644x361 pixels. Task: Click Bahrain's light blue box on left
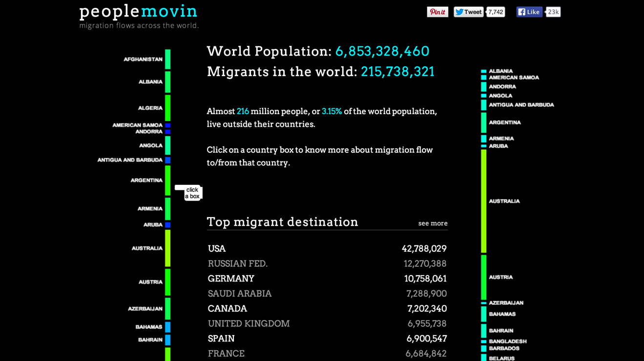(168, 340)
